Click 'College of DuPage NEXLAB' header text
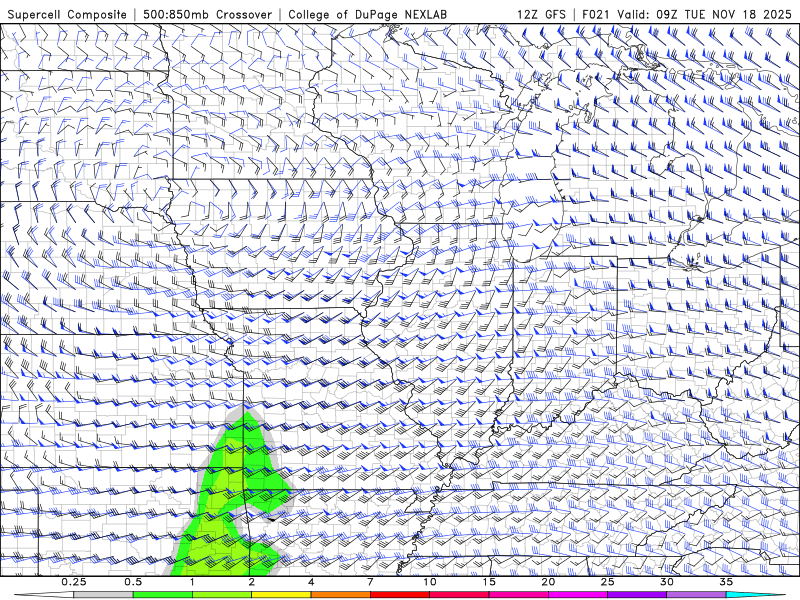Viewport: 800px width, 600px height. tap(367, 14)
